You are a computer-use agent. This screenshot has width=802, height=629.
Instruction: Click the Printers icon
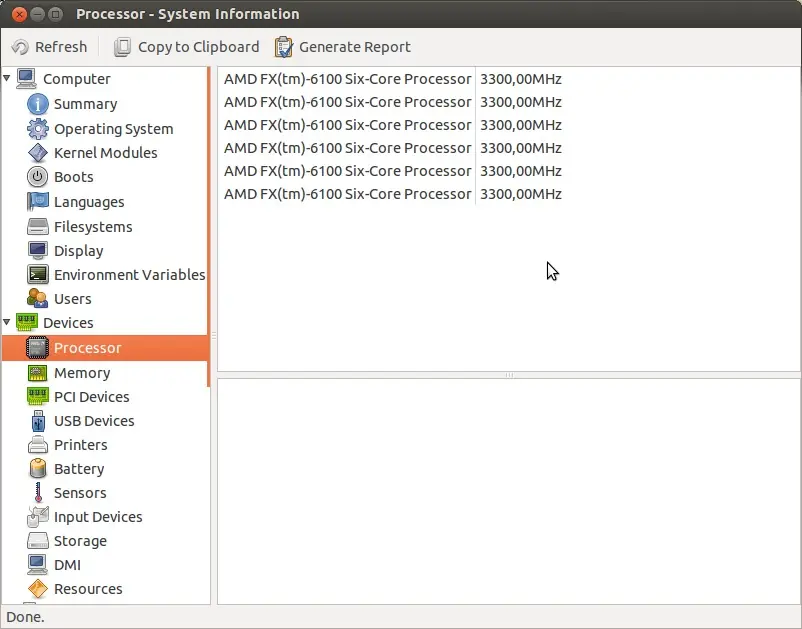pos(38,445)
